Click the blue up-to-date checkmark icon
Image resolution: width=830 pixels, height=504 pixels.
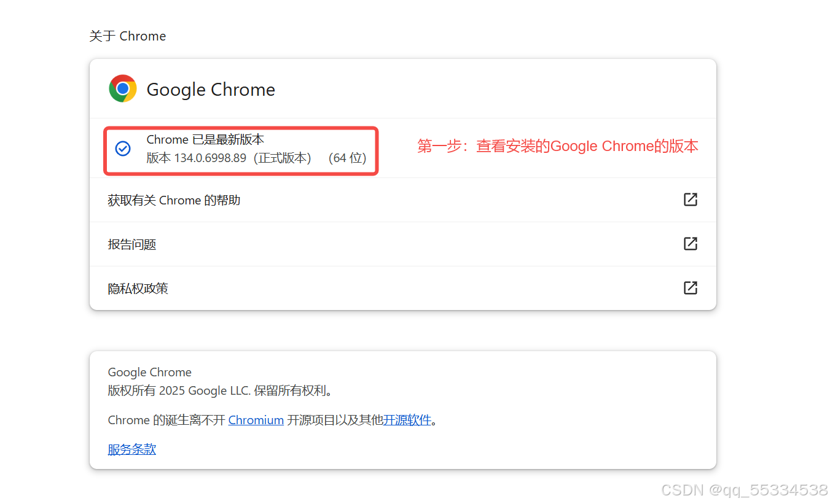tap(123, 148)
